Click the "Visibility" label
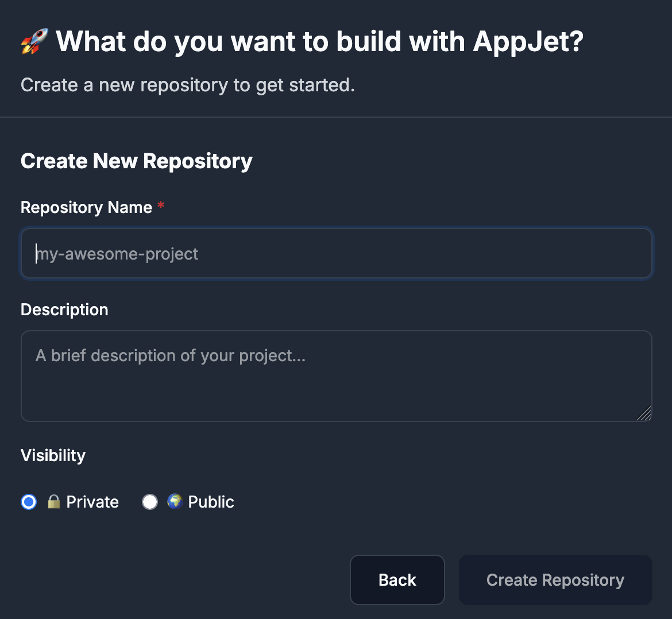The height and width of the screenshot is (619, 672). [x=53, y=455]
